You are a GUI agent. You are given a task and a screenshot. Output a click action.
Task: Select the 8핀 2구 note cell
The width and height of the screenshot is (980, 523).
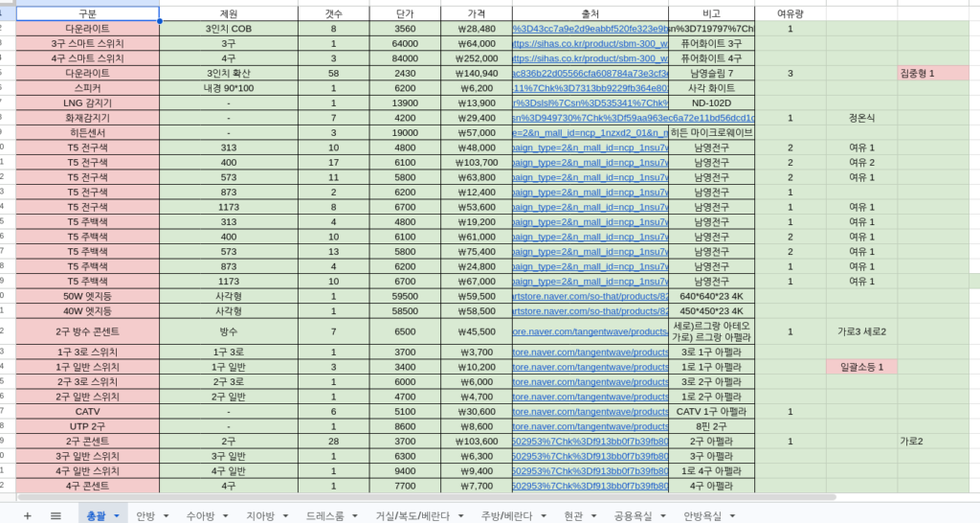click(711, 426)
